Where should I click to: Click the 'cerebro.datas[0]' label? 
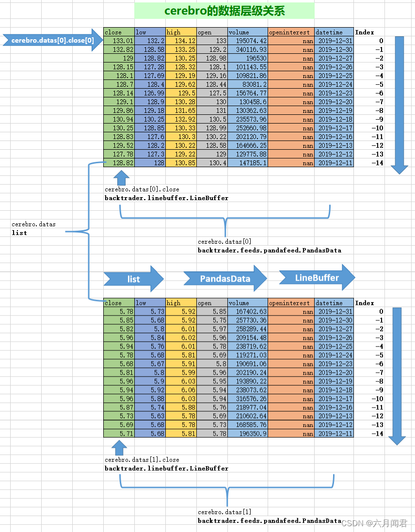224,242
